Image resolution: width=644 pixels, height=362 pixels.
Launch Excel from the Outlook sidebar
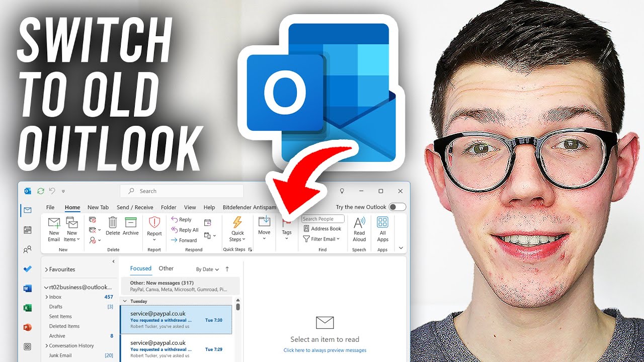point(28,308)
